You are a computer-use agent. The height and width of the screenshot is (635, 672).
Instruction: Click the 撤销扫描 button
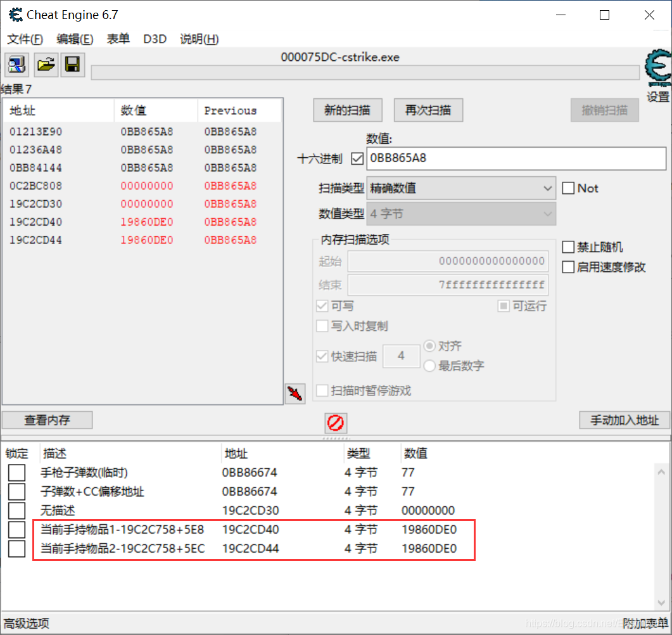[604, 111]
